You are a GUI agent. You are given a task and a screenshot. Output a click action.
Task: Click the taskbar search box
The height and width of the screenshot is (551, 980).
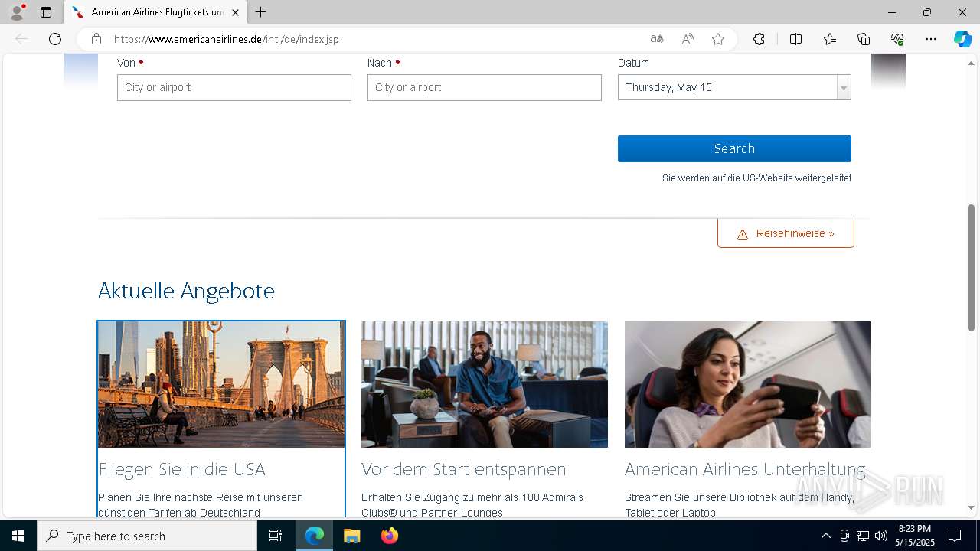[x=147, y=536]
